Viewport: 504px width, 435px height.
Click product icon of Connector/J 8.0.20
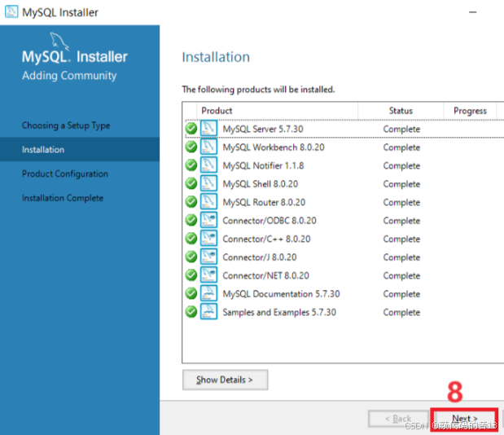click(x=208, y=257)
